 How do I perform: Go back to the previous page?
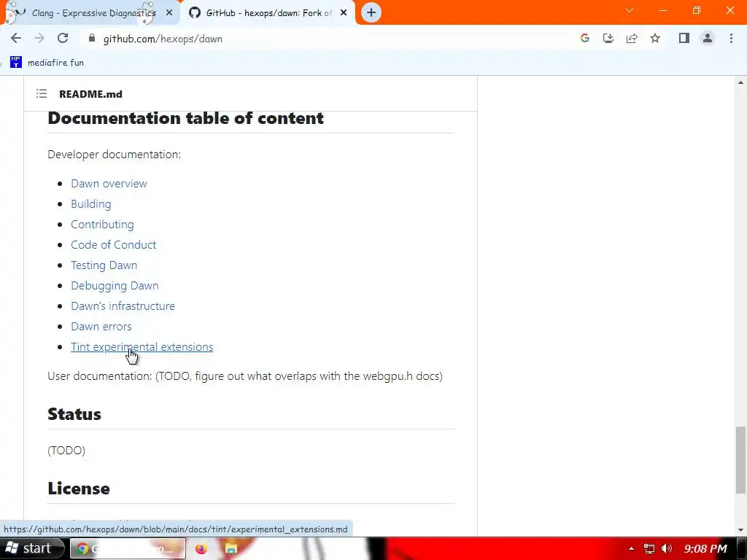(x=16, y=39)
